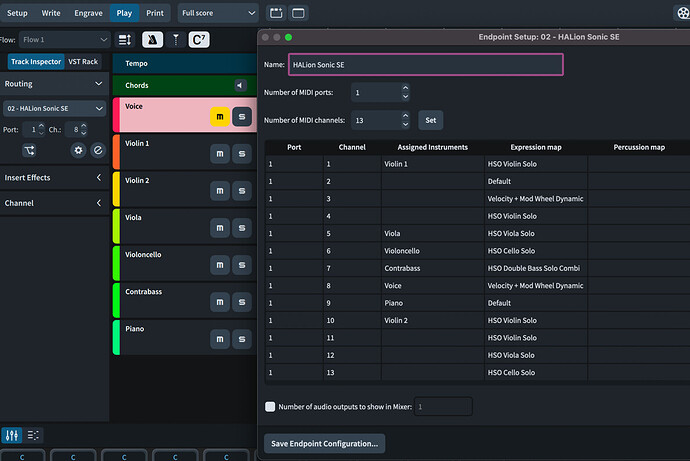The image size is (690, 461).
Task: Switch to Setup mode
Action: [17, 13]
